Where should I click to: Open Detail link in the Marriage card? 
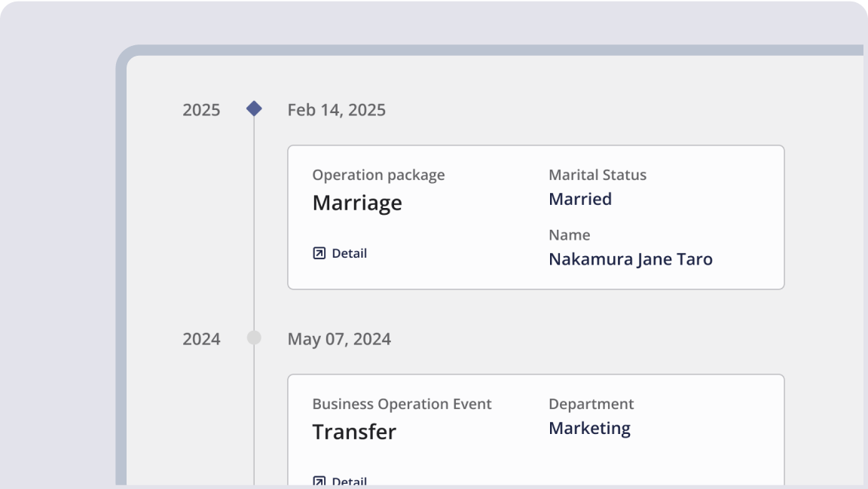coord(349,253)
